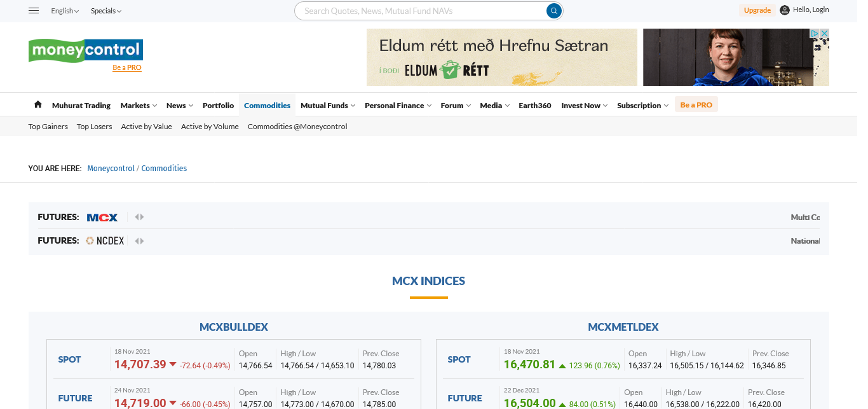
Task: Click the MCX futures logo
Action: 102,218
